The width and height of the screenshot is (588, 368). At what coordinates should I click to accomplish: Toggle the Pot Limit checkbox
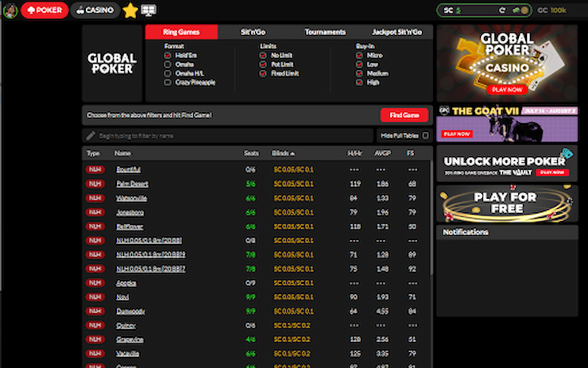[x=263, y=64]
